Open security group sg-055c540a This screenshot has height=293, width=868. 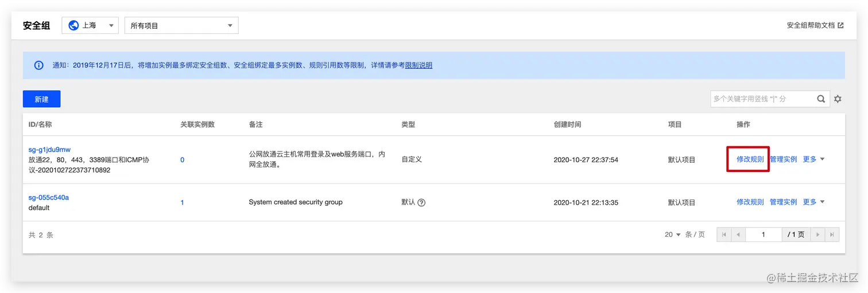(49, 197)
